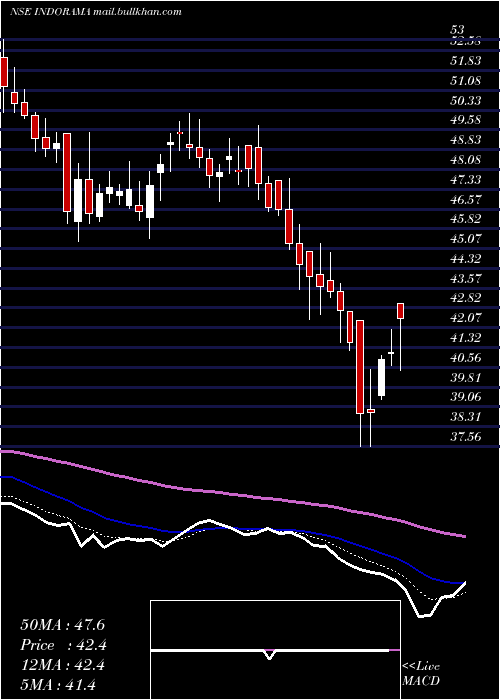Click the 42.82 axis value

coord(466,298)
